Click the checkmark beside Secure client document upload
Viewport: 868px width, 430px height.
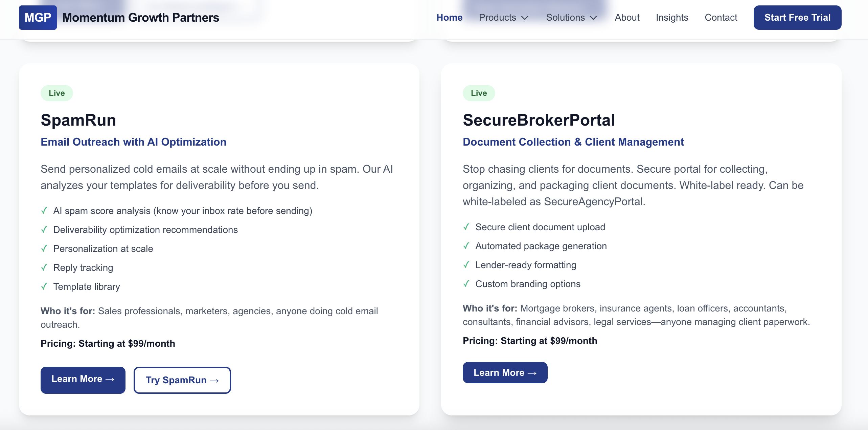click(x=467, y=227)
